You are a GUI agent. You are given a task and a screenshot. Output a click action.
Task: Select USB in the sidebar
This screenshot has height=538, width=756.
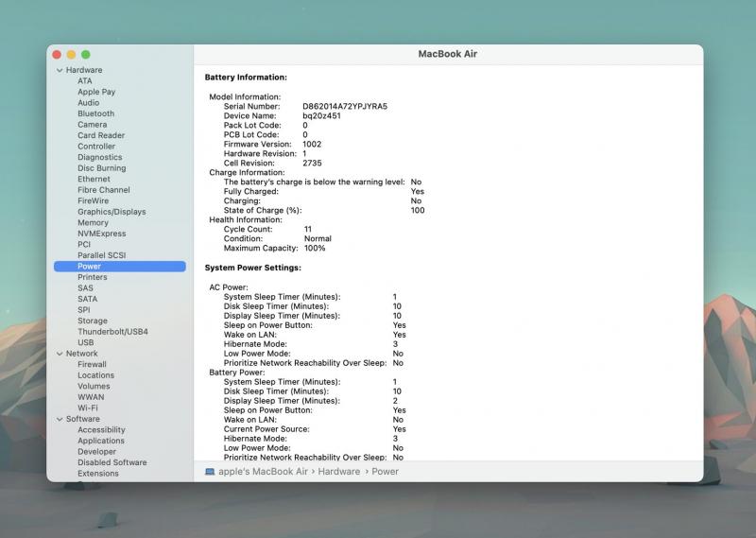86,342
